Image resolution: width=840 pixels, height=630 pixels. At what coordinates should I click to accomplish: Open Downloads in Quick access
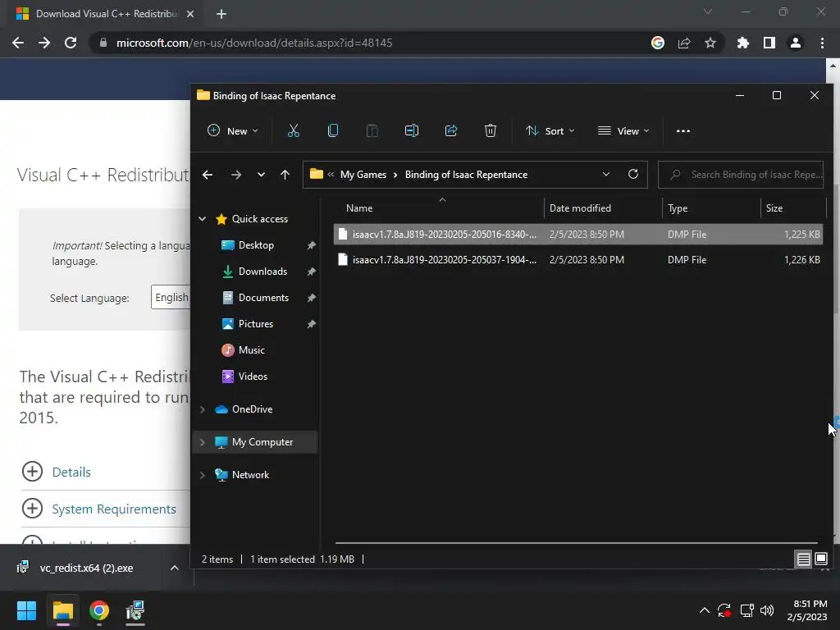tap(262, 271)
